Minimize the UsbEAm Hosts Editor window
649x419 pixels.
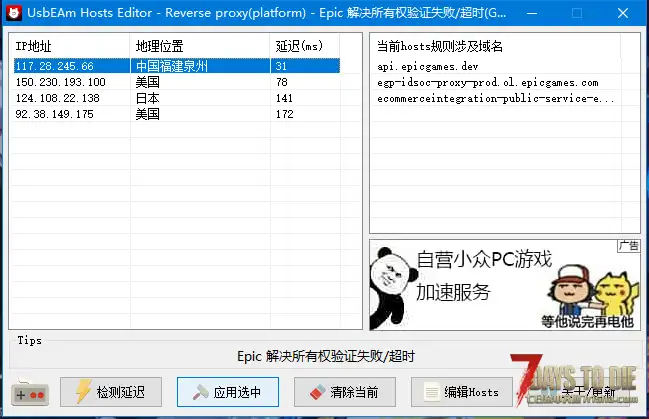pyautogui.click(x=532, y=13)
